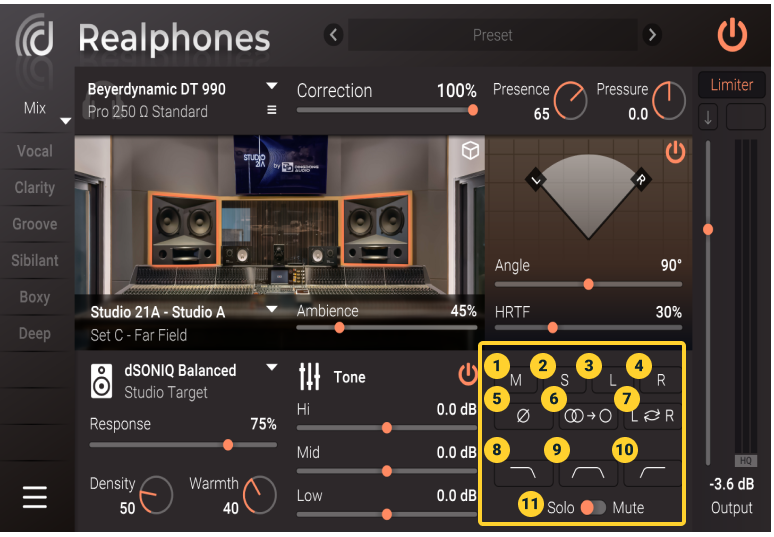Toggle the stereo to mono button
Image resolution: width=774 pixels, height=537 pixels.
click(588, 416)
